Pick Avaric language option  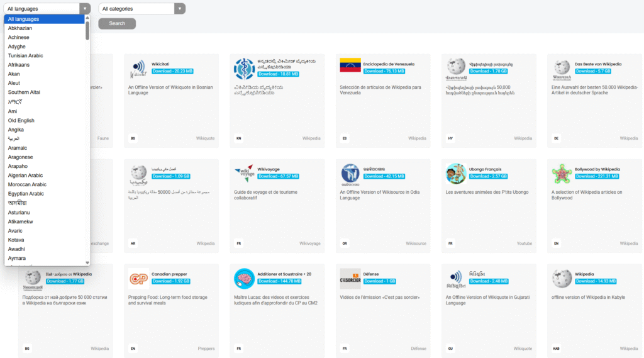pyautogui.click(x=45, y=231)
